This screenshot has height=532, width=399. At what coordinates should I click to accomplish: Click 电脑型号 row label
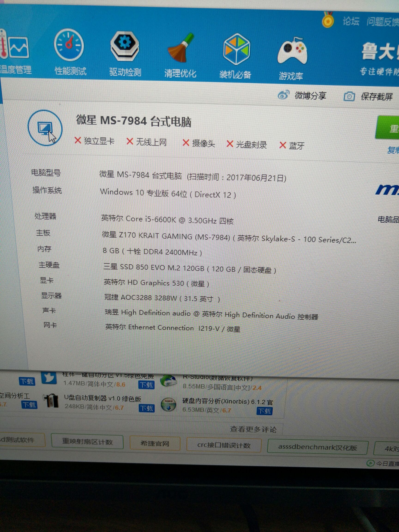[46, 173]
